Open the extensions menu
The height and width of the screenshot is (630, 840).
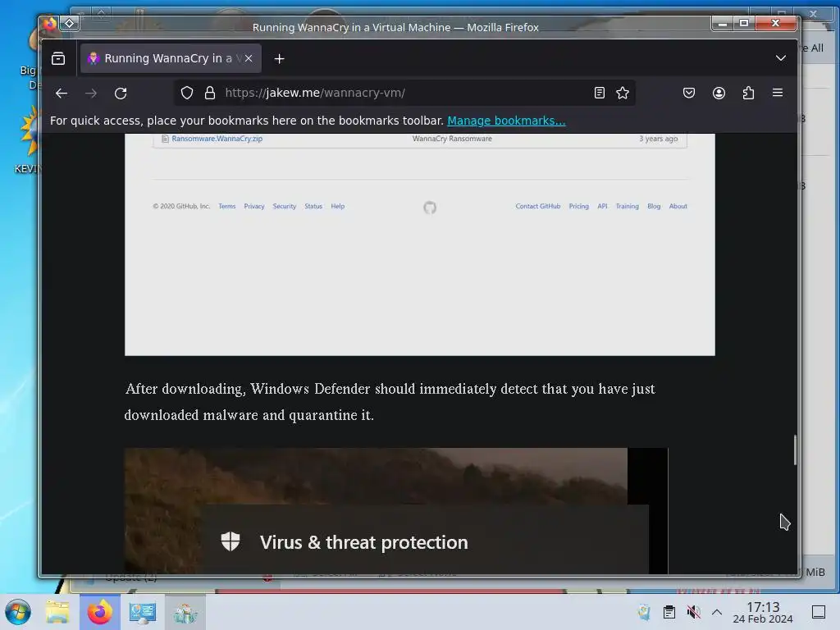tap(748, 94)
